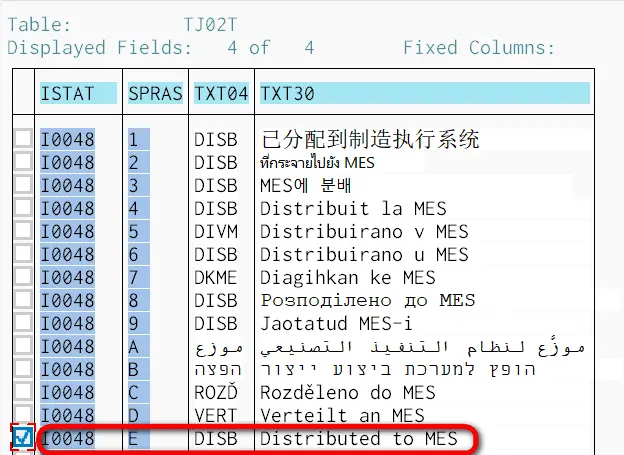The height and width of the screenshot is (455, 624).
Task: Click the SPRAS column header
Action: coord(155,94)
